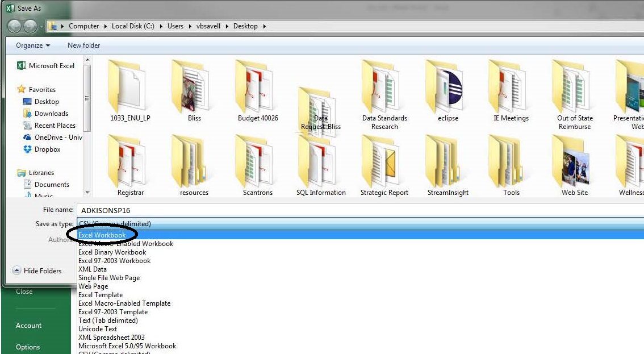The image size is (644, 354).
Task: Open the Bliss folder
Action: point(194,89)
